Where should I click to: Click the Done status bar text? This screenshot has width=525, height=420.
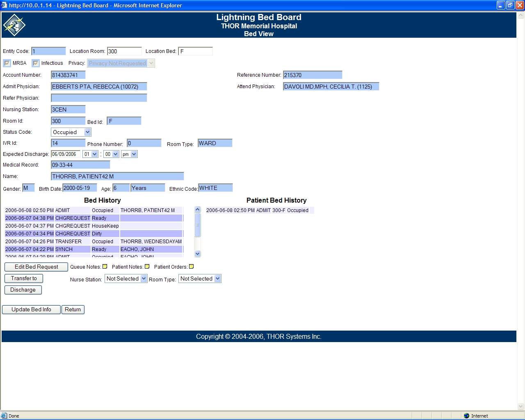pyautogui.click(x=14, y=416)
